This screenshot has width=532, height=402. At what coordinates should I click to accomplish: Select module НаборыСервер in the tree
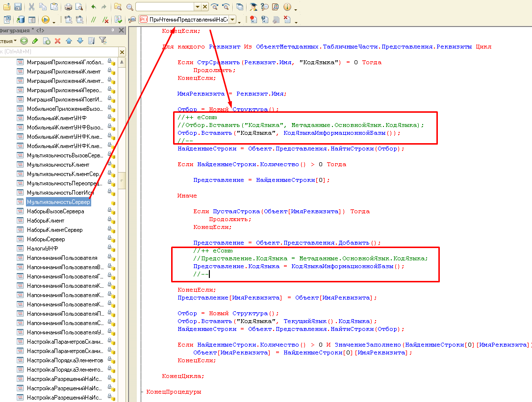click(x=46, y=239)
